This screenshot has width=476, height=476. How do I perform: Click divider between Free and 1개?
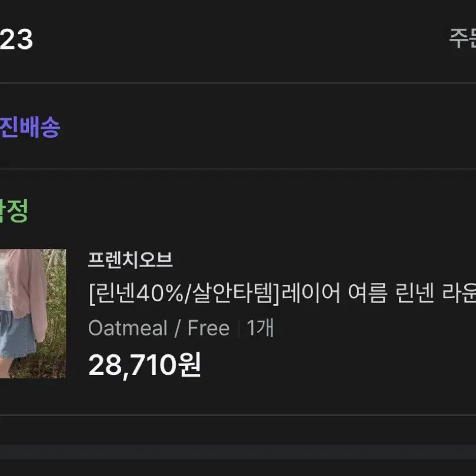pyautogui.click(x=239, y=328)
